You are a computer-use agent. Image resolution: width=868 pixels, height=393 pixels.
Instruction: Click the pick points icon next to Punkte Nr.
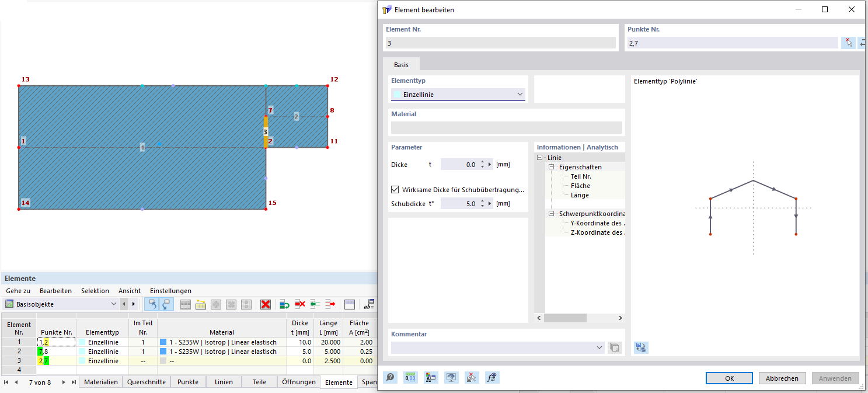(x=848, y=43)
